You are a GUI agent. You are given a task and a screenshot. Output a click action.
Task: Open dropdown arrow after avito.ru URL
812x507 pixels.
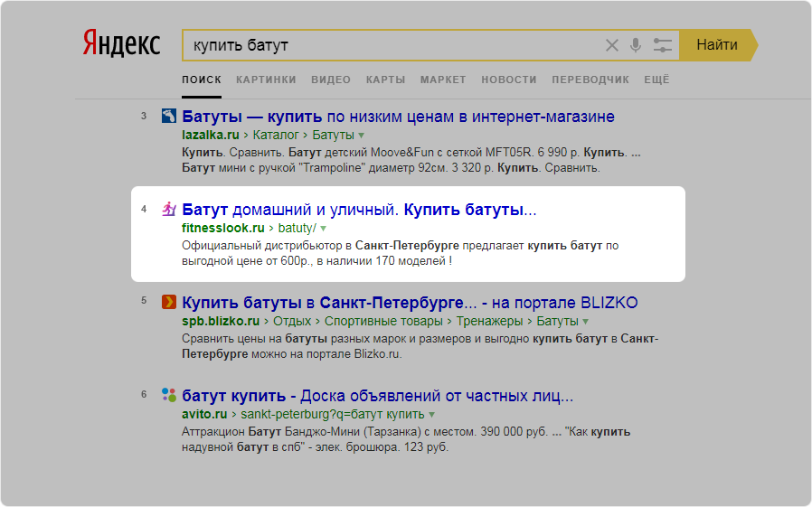[431, 415]
